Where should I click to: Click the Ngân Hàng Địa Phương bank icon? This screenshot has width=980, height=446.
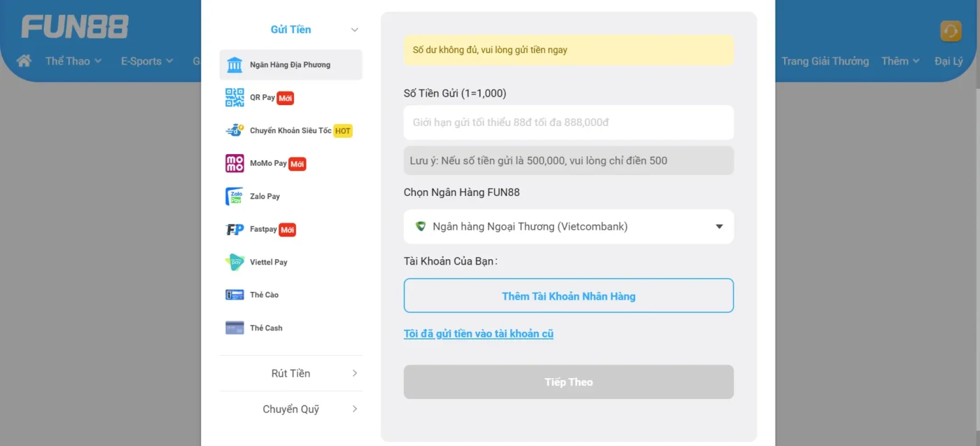point(234,65)
